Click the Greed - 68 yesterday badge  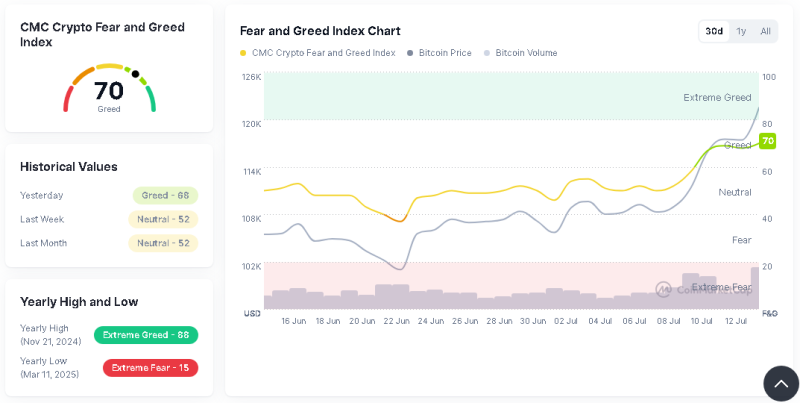(x=165, y=195)
